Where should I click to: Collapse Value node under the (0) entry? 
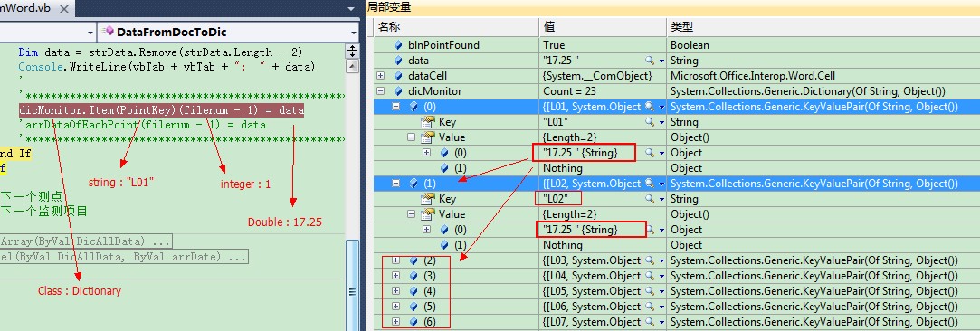[411, 137]
